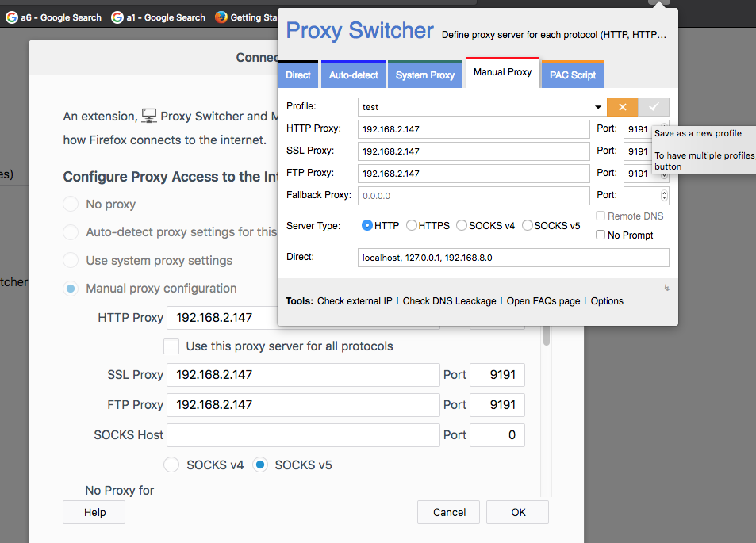Click HTTP Proxy field in Firefox dialog
756x543 pixels.
tap(222, 318)
